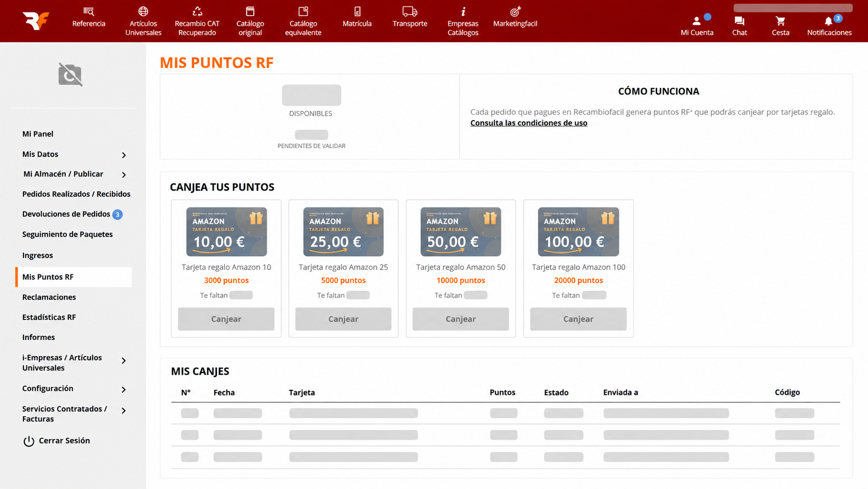Open the Catálogo equivalente icon

(x=303, y=11)
